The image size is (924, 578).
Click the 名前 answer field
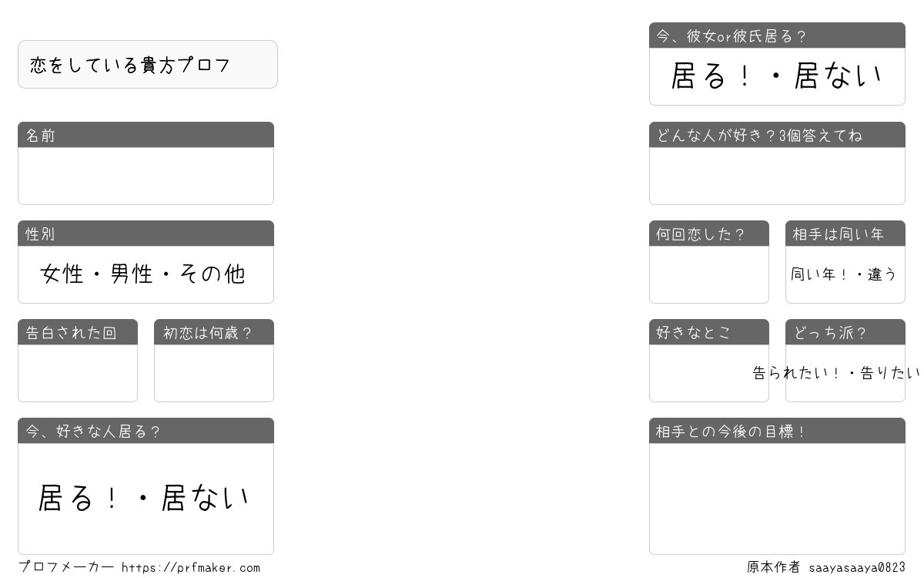coord(146,176)
